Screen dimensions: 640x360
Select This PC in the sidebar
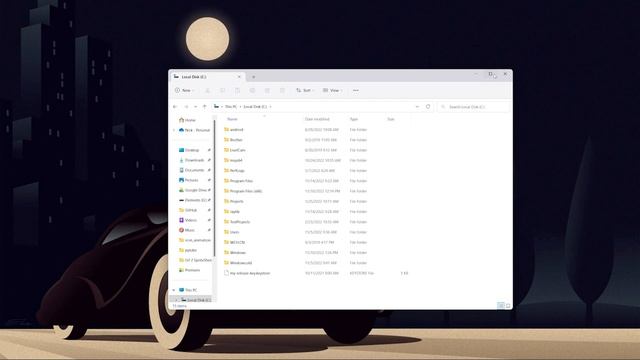(x=188, y=290)
